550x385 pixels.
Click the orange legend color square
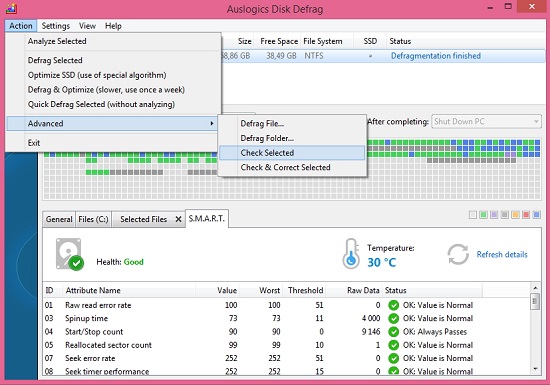[x=515, y=215]
